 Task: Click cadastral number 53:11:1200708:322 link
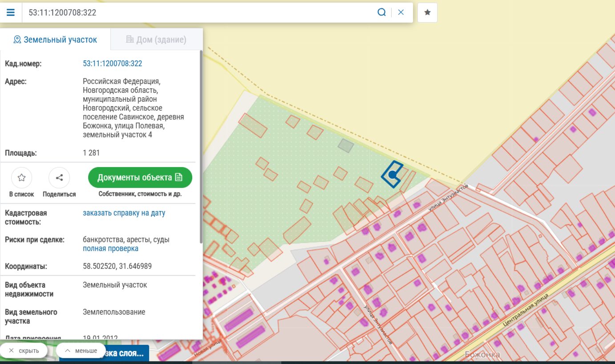coord(113,64)
